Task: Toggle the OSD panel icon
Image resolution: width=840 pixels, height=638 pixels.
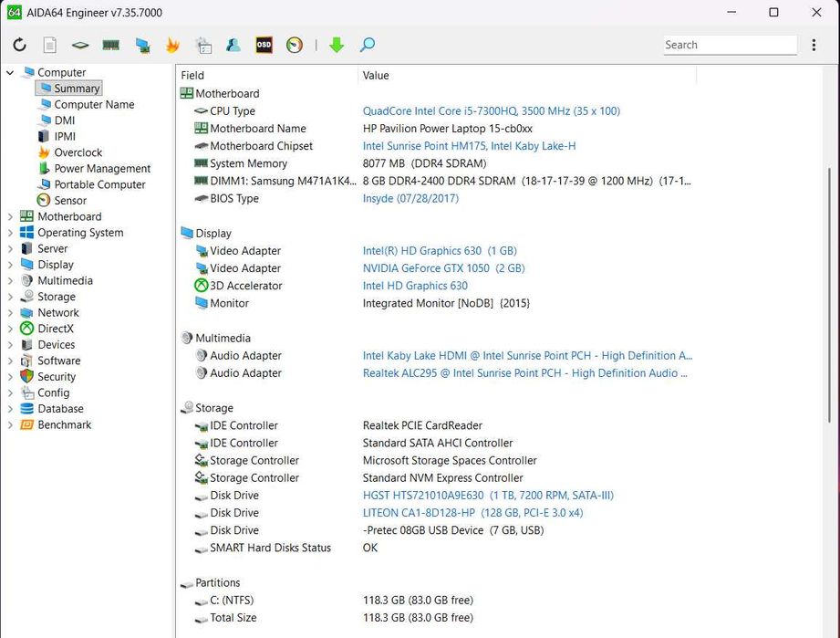Action: (264, 45)
